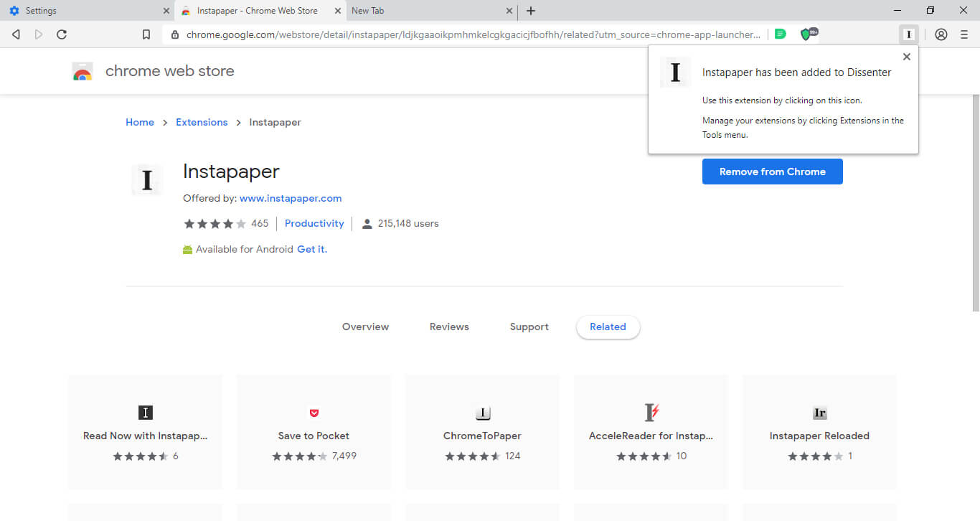980x521 pixels.
Task: Click the browser back arrow
Action: (x=16, y=34)
